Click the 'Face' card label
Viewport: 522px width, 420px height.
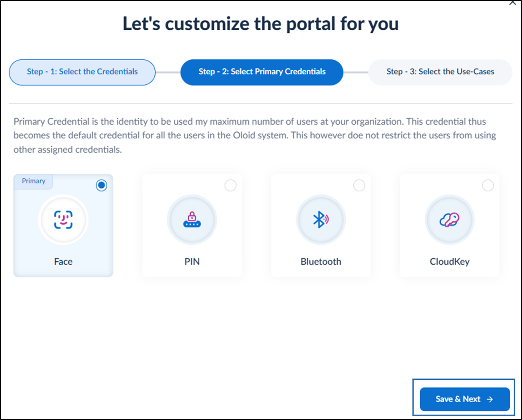coord(63,262)
